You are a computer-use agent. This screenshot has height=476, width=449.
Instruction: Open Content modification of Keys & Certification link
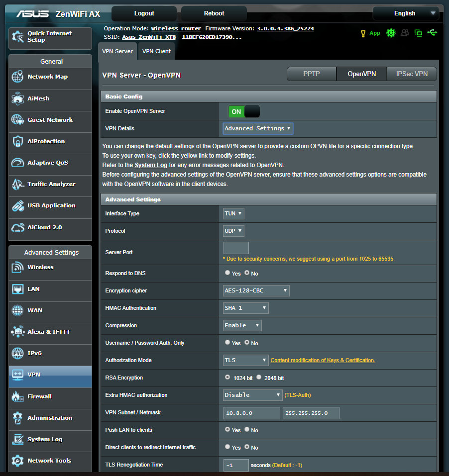point(323,360)
